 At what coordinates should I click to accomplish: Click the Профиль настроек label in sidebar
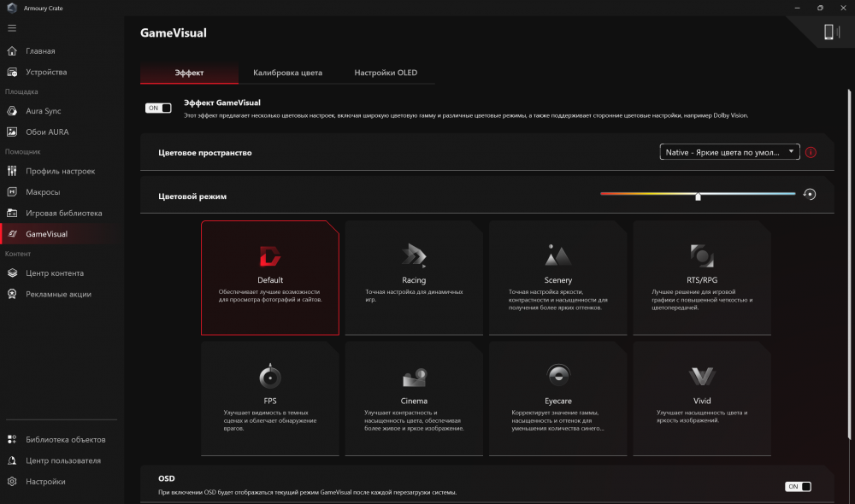click(x=61, y=171)
